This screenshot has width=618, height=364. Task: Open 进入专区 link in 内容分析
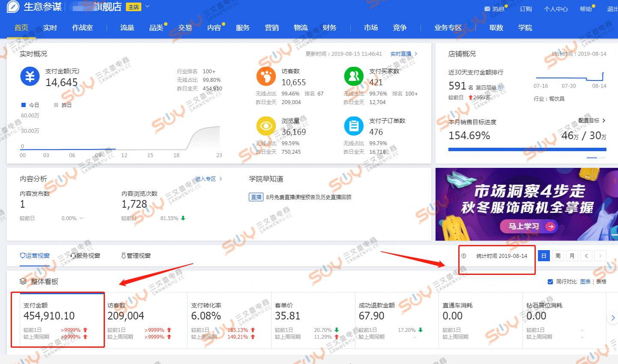pyautogui.click(x=209, y=179)
